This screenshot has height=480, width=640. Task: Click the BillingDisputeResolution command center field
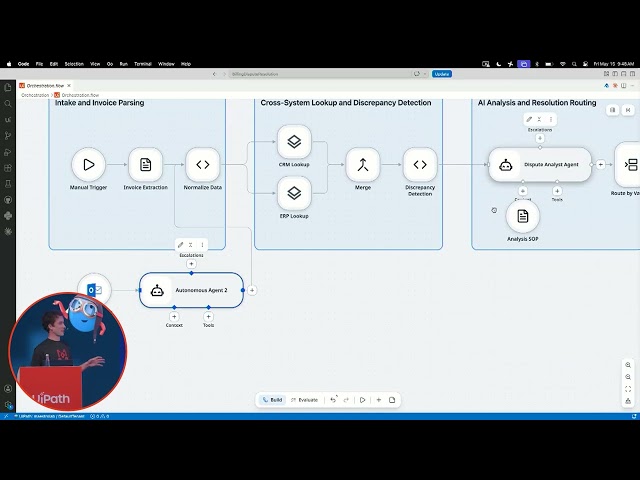[x=320, y=74]
